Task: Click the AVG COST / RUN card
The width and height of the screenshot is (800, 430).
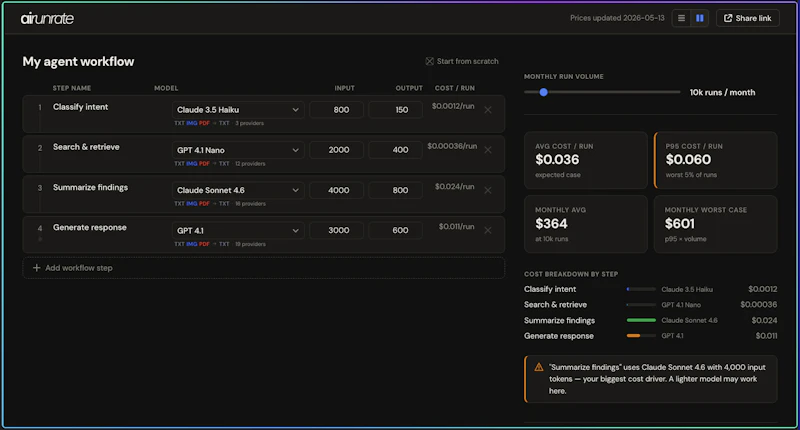Action: [586, 160]
